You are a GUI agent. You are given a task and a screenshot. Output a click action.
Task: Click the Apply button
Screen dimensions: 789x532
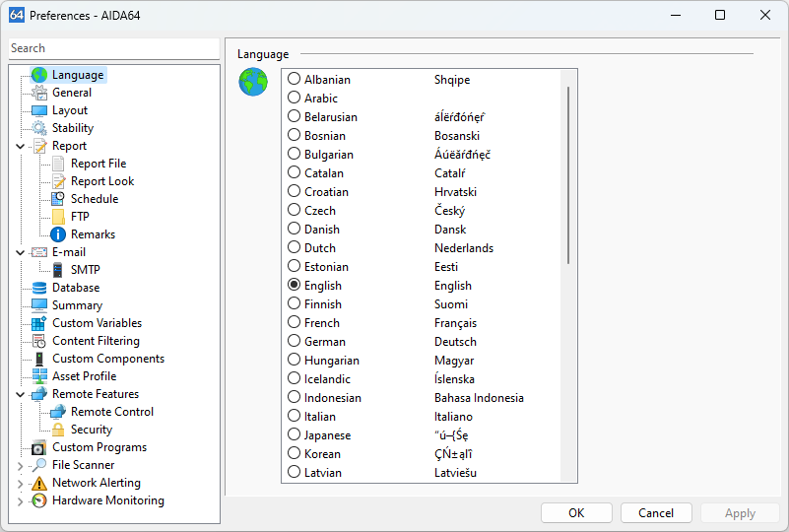[x=740, y=513]
